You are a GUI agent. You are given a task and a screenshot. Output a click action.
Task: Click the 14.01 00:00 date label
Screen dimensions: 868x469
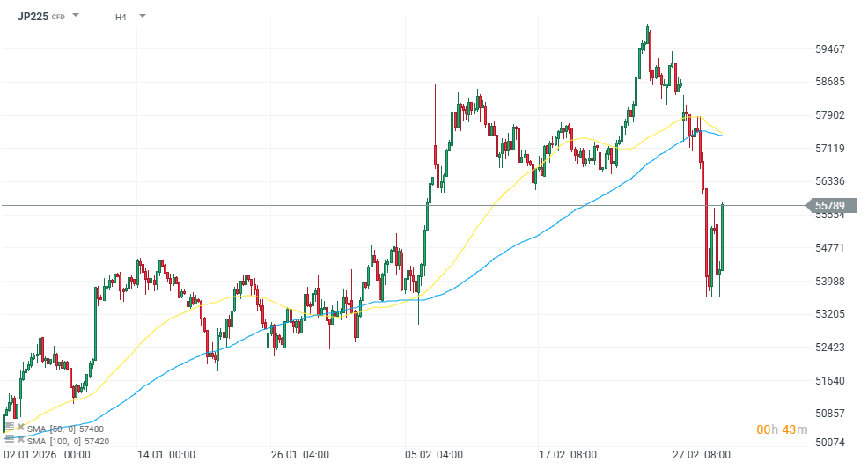(x=165, y=455)
